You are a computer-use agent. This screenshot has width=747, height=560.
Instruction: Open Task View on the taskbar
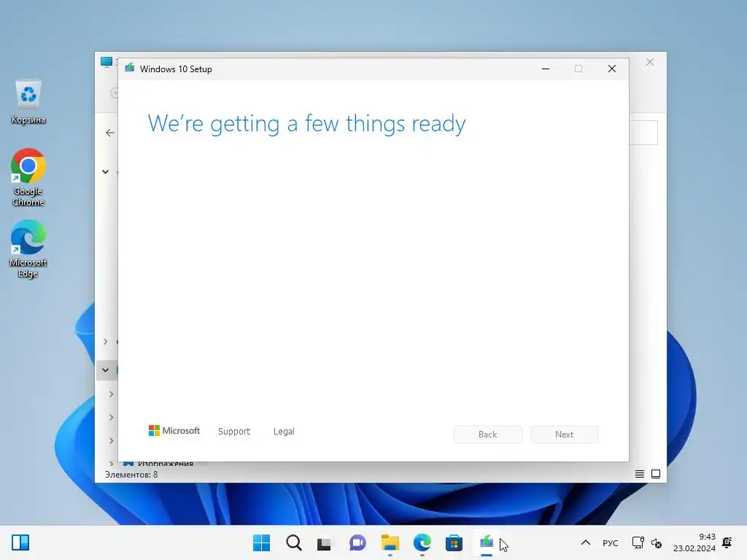click(325, 543)
